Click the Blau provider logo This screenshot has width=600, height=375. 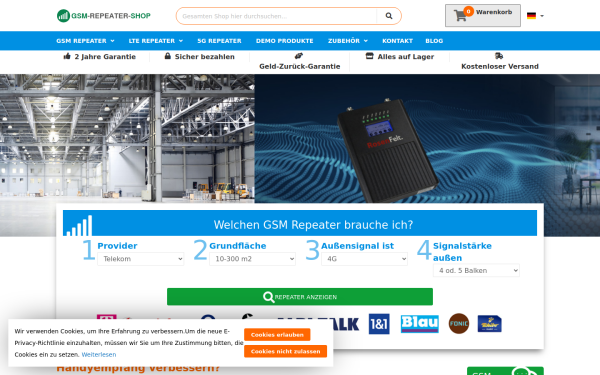[x=419, y=324]
